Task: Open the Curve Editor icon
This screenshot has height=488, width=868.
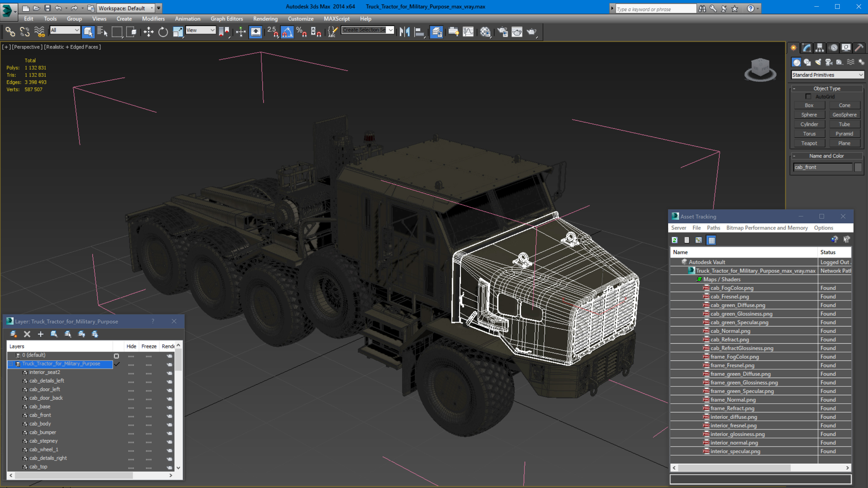Action: pyautogui.click(x=468, y=32)
